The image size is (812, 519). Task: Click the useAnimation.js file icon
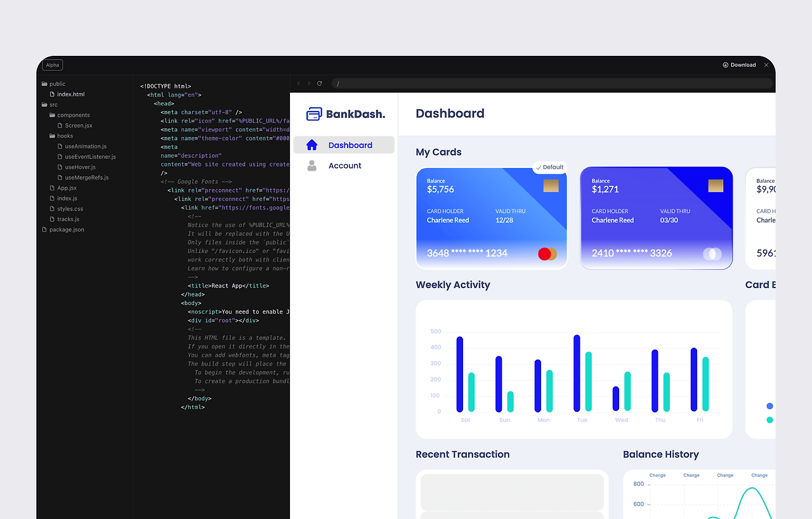(x=60, y=147)
